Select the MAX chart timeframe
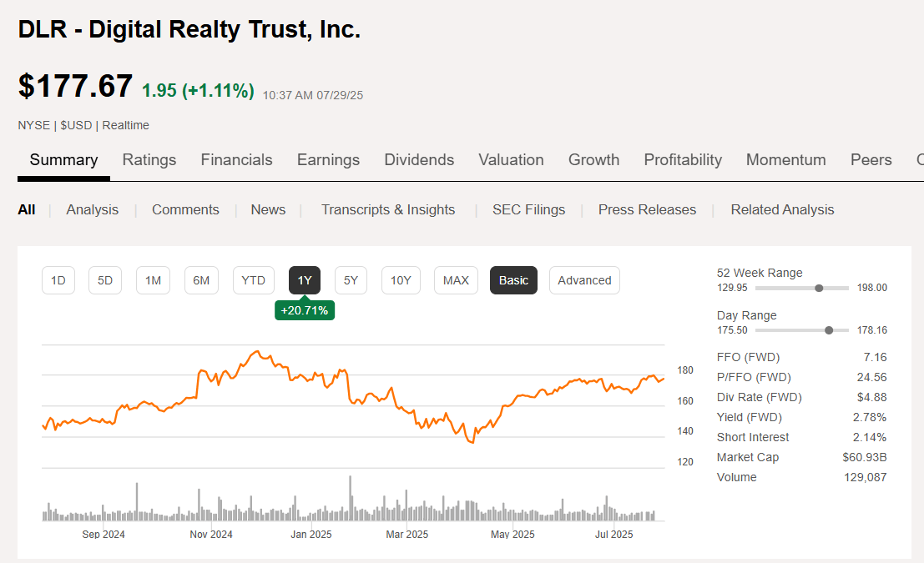Screen dimensions: 924x563 456,280
